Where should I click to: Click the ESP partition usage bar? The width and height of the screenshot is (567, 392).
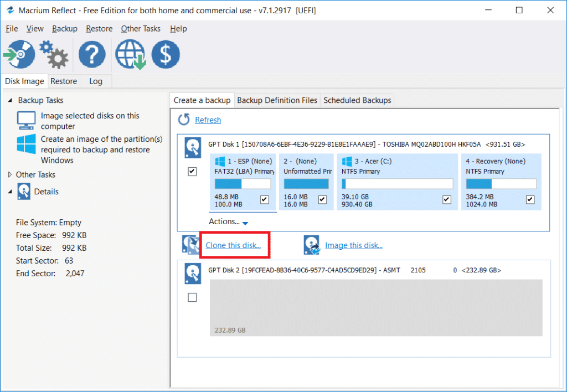[243, 184]
